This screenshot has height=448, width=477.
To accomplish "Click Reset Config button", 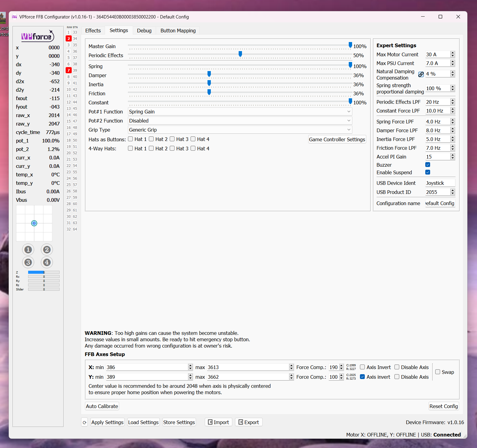I will pyautogui.click(x=444, y=406).
